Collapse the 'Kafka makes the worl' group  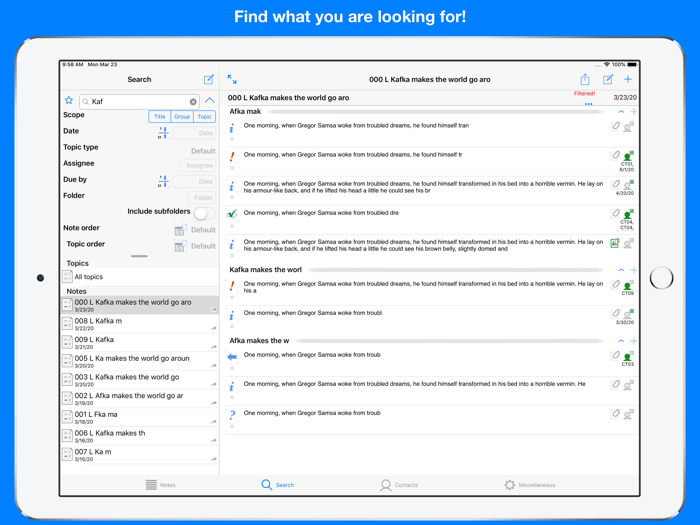[x=620, y=270]
